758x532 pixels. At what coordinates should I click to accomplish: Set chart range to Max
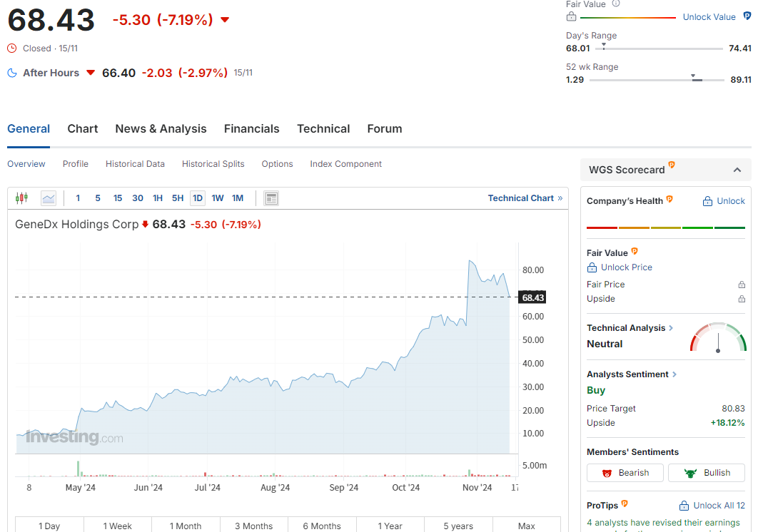pyautogui.click(x=527, y=526)
